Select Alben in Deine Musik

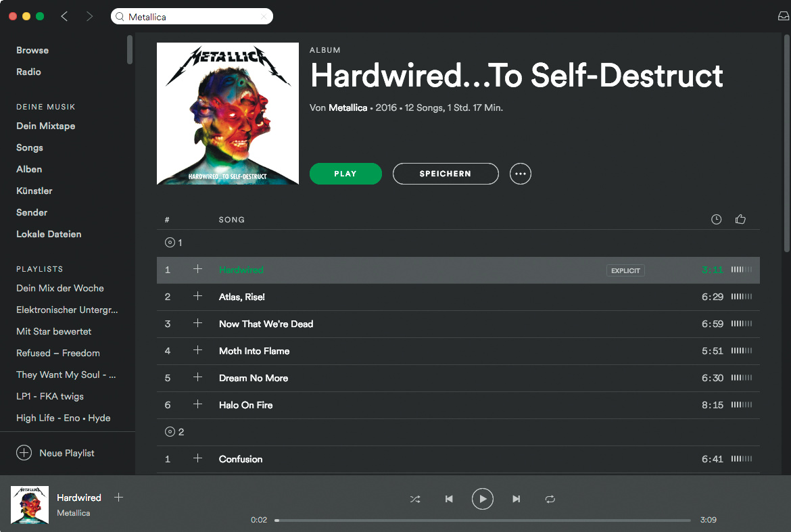(29, 170)
